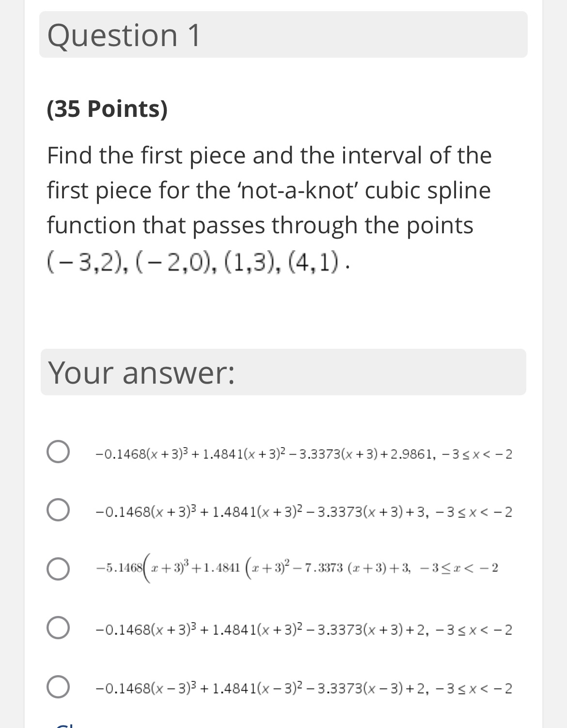
Task: Click the middle radio button in the list
Action: [x=58, y=569]
